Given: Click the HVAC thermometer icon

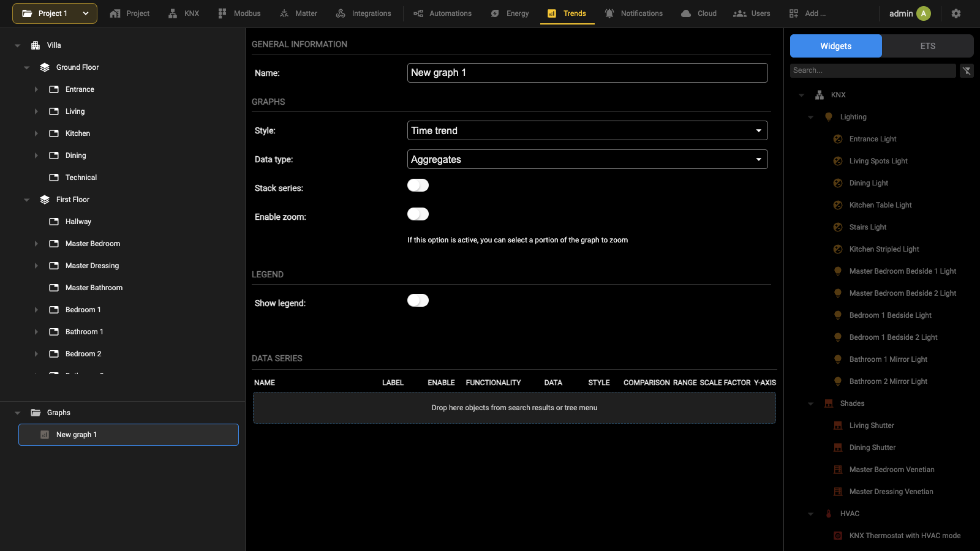Looking at the screenshot, I should 829,514.
